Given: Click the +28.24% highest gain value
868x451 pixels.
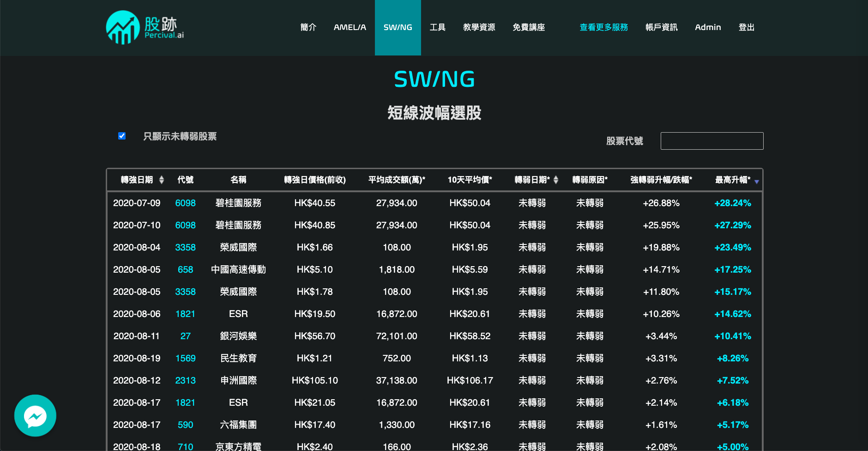Looking at the screenshot, I should point(733,203).
